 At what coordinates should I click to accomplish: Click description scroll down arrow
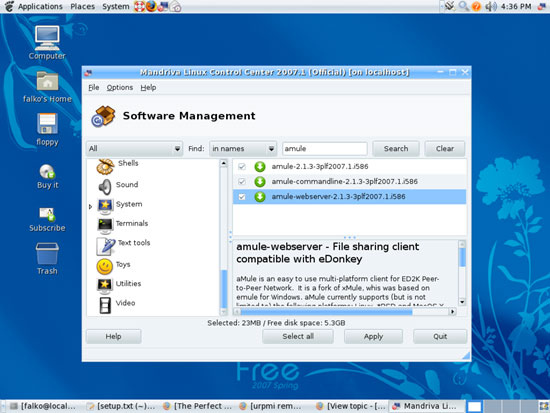462,302
